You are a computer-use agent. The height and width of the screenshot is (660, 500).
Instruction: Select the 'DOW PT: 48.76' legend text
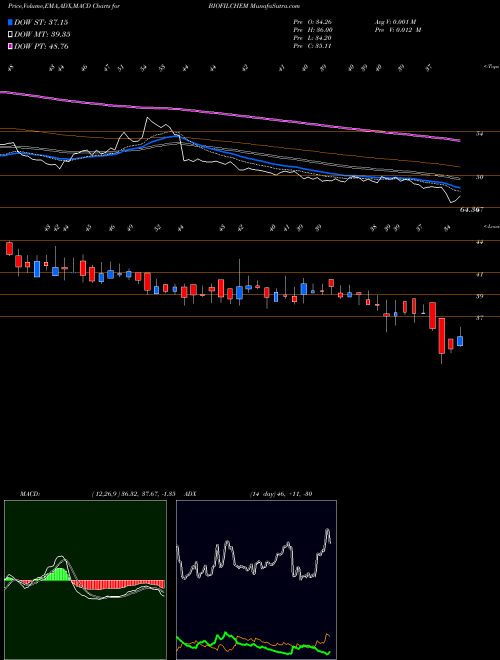(x=41, y=46)
